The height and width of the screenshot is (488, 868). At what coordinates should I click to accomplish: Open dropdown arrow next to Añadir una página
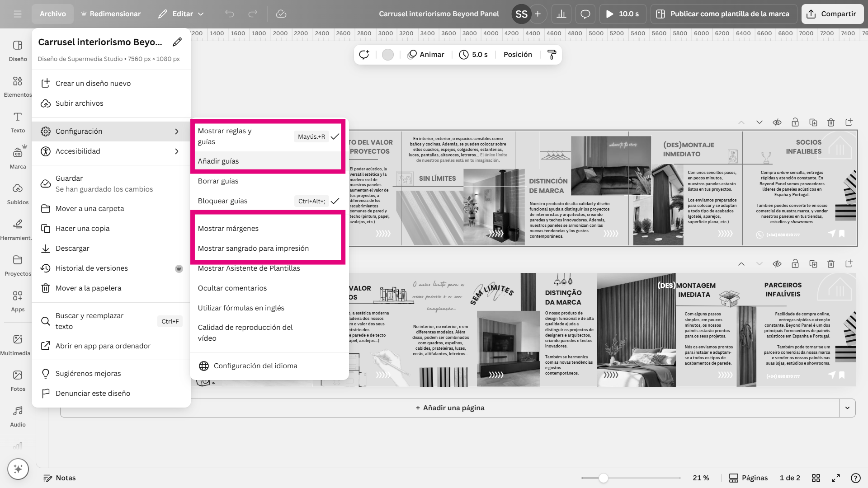[847, 408]
